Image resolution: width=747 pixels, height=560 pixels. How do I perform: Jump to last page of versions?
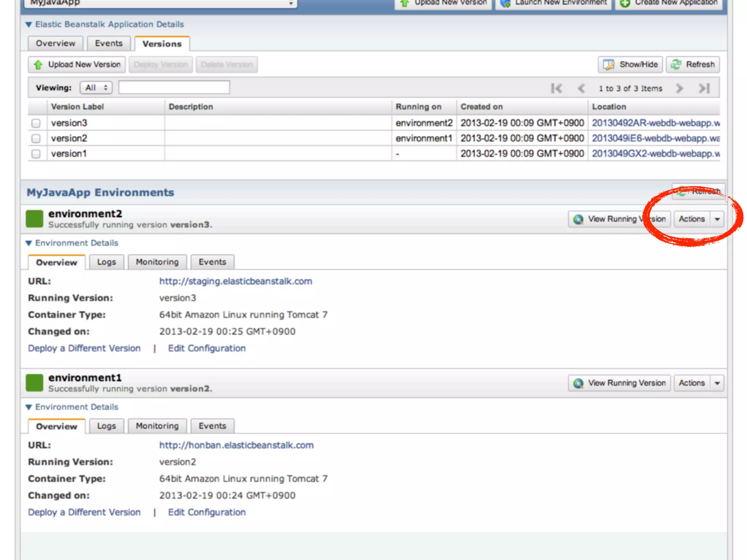pyautogui.click(x=704, y=88)
